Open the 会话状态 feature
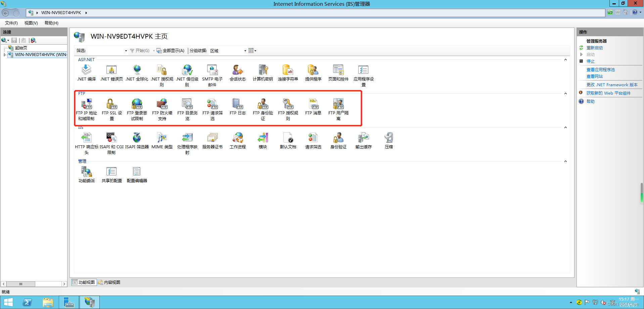Viewport: 644px width, 309px height. point(238,73)
